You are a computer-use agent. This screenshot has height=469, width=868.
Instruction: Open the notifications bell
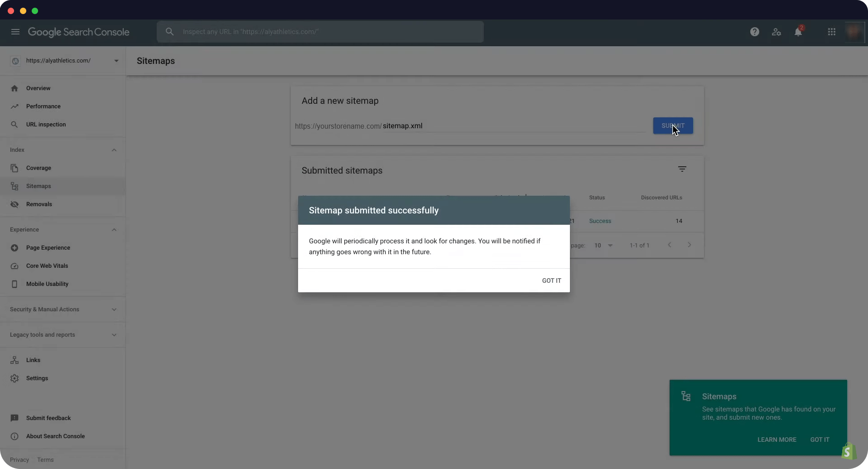coord(798,32)
